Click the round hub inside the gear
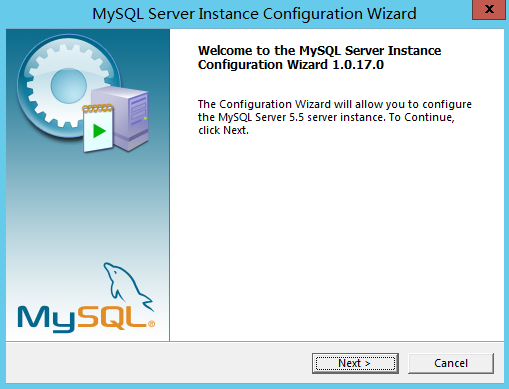The height and width of the screenshot is (389, 509). click(69, 86)
